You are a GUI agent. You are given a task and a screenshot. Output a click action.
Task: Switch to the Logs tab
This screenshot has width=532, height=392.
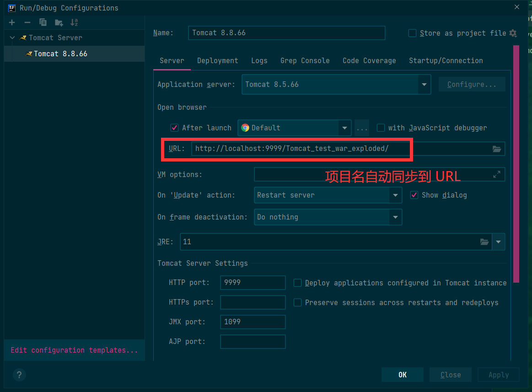point(259,61)
